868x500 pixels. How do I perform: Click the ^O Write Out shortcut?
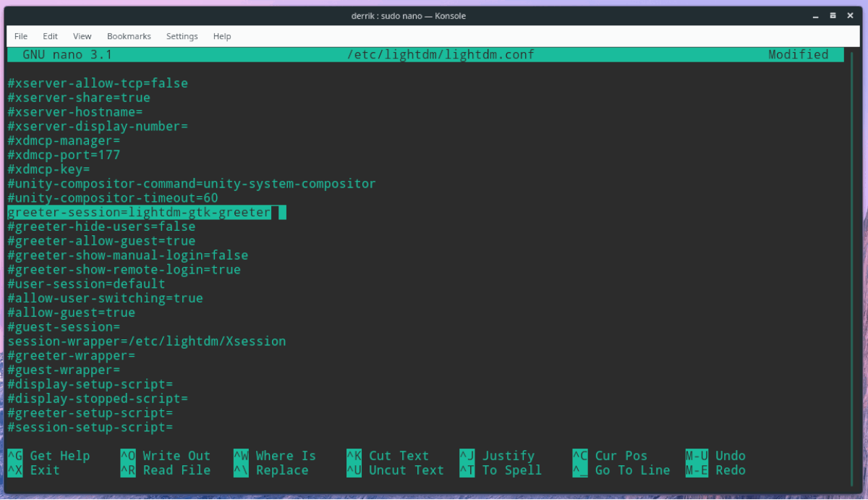pyautogui.click(x=165, y=456)
